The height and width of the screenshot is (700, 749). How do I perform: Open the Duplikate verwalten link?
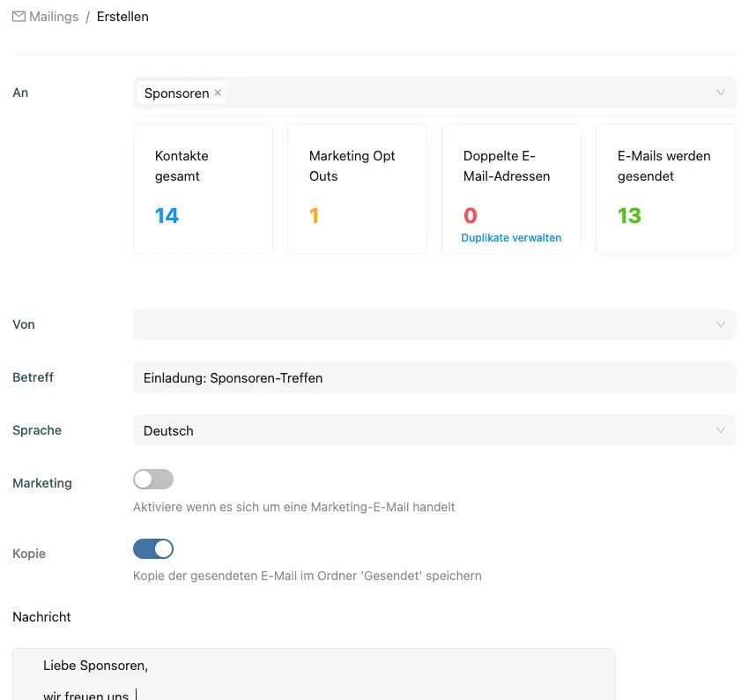click(511, 238)
